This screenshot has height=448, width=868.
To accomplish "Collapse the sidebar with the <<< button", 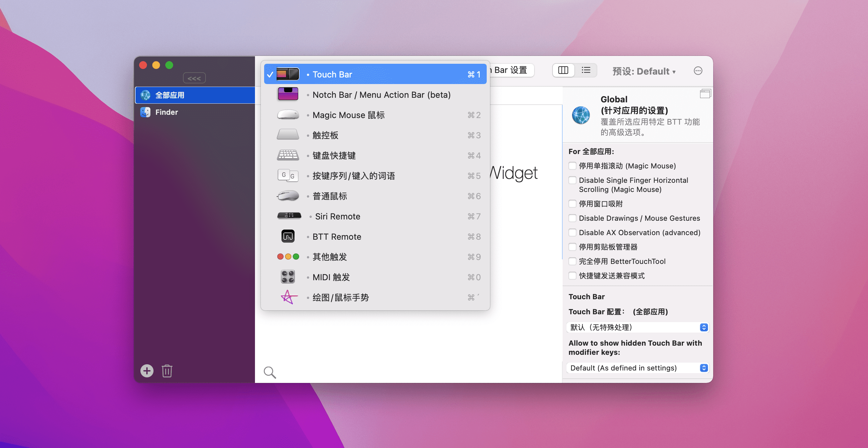I will (194, 78).
